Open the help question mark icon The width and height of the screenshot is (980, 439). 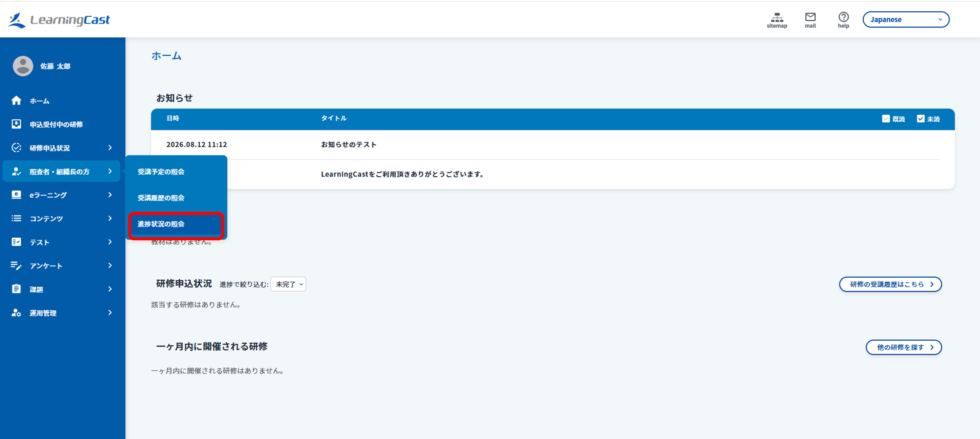point(843,17)
